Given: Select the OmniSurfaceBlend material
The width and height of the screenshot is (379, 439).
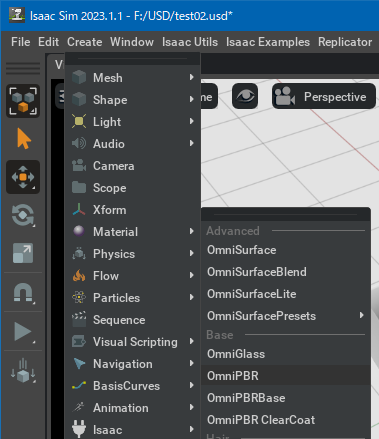Looking at the screenshot, I should [x=286, y=272].
